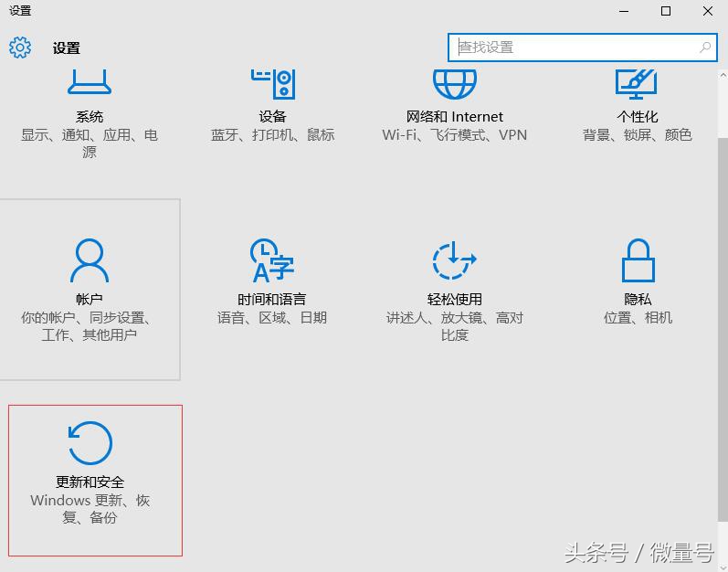
Task: Click the Wi-Fi、飞行模式、VPN description
Action: pos(455,135)
